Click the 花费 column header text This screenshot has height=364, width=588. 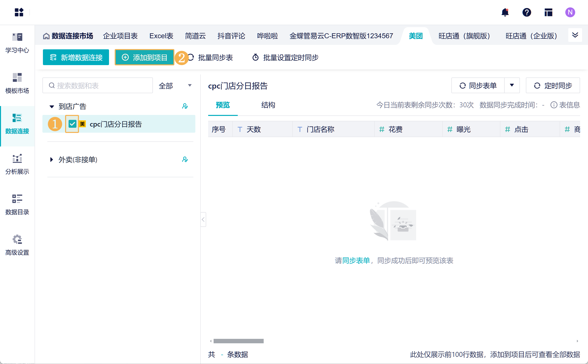point(396,129)
